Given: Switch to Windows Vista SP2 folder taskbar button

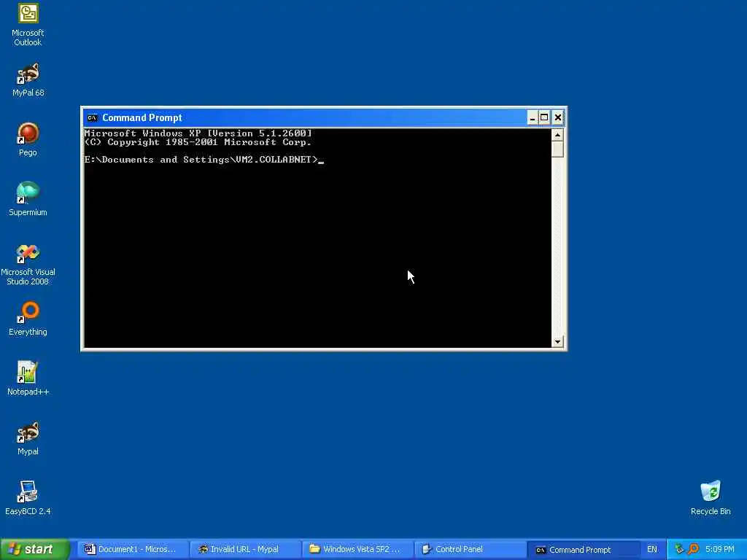Looking at the screenshot, I should (357, 549).
